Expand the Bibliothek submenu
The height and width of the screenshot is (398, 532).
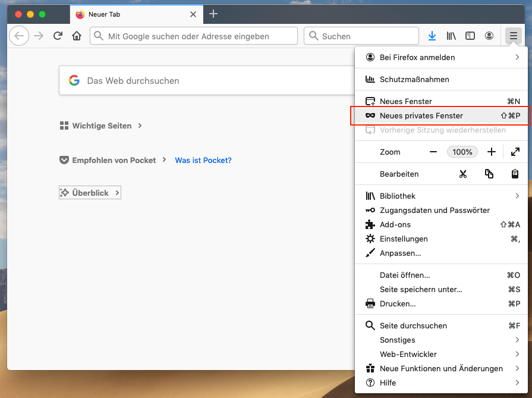pyautogui.click(x=441, y=196)
